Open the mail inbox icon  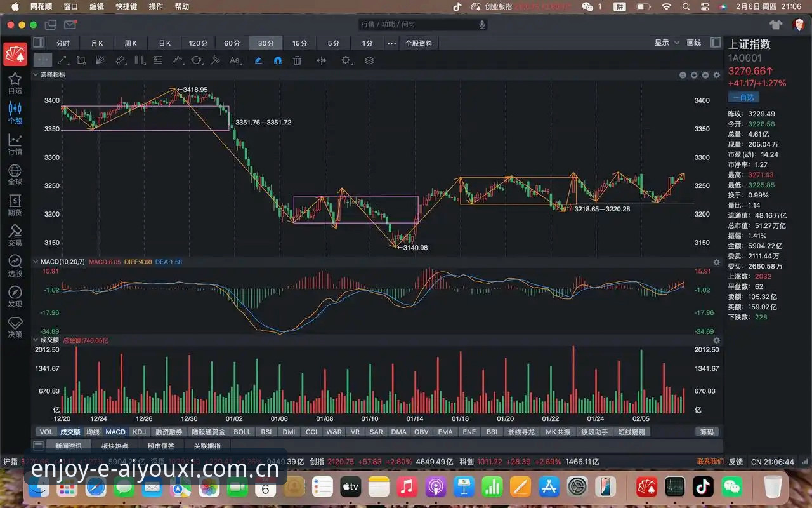(70, 25)
